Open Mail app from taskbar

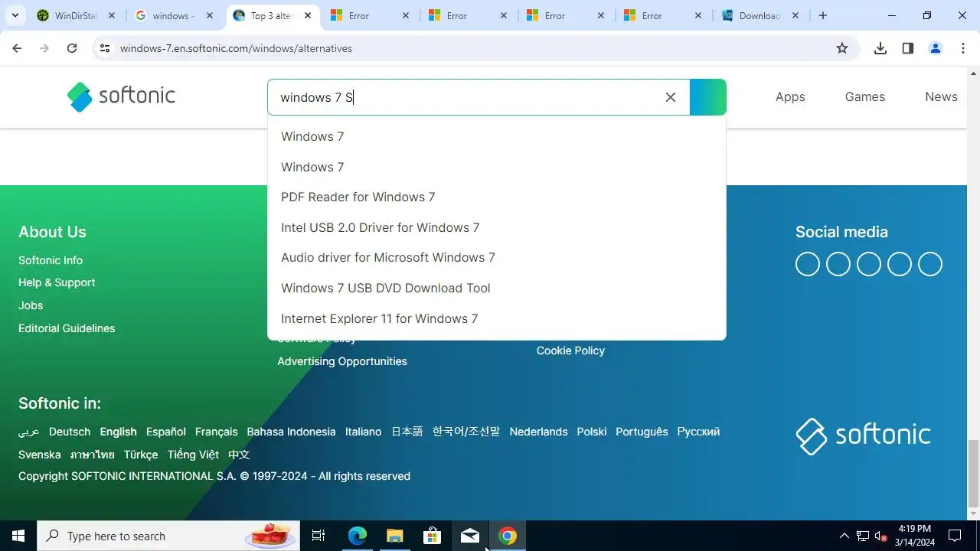click(x=469, y=536)
